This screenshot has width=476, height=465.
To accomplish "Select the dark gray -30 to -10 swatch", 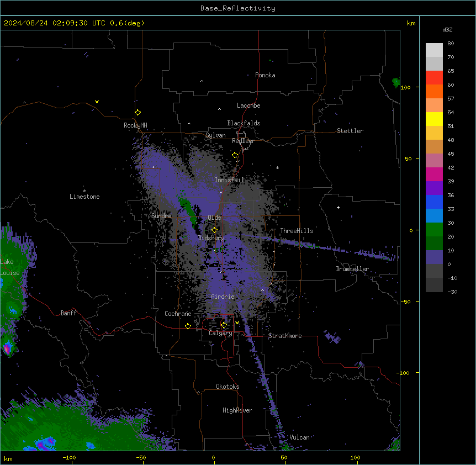I will (x=434, y=285).
